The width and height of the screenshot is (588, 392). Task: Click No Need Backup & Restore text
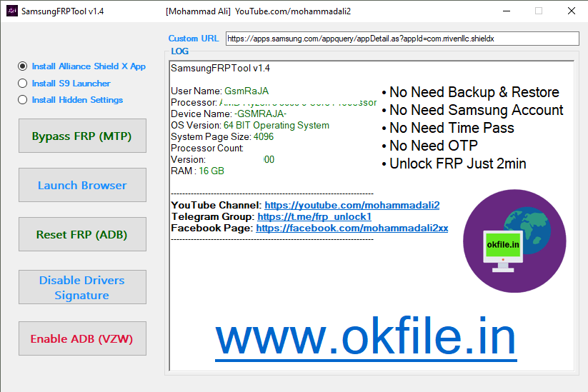click(474, 92)
